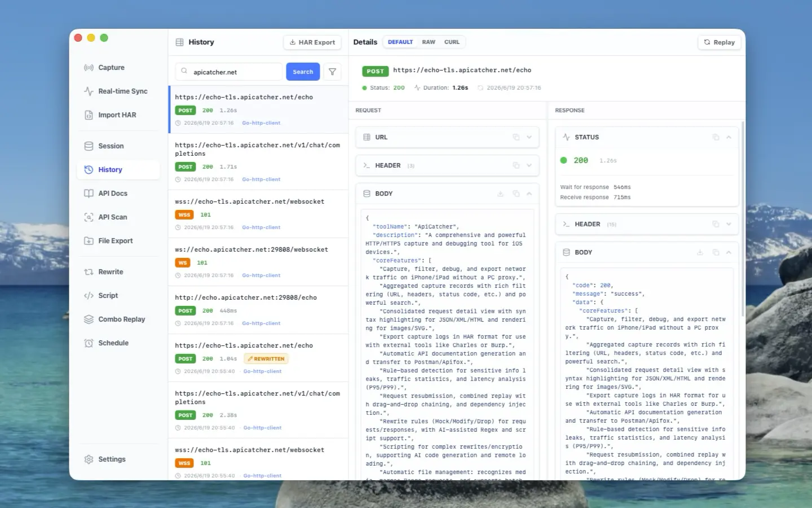This screenshot has width=812, height=508.
Task: Click the request URL section title
Action: tap(381, 137)
